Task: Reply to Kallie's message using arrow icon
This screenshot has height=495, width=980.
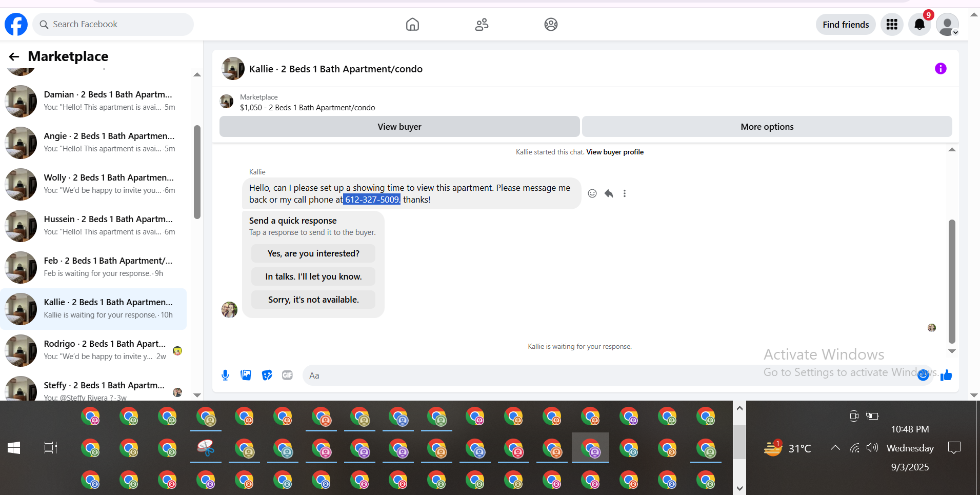Action: (609, 193)
